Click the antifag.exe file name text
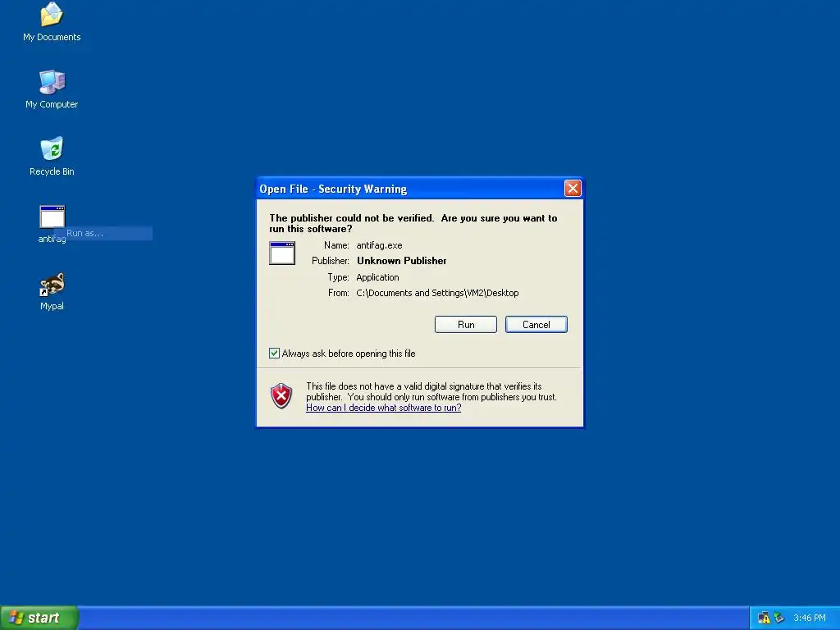Viewport: 840px width, 630px height. (x=379, y=245)
